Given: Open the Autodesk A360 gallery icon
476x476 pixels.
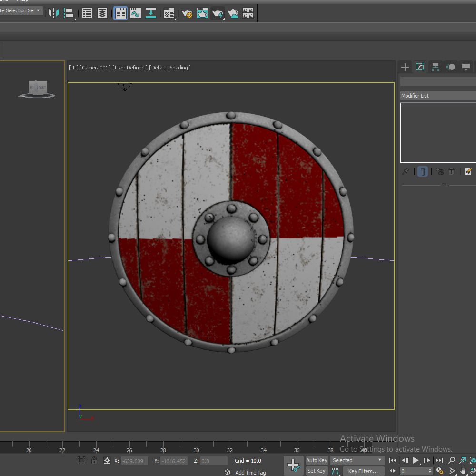Looking at the screenshot, I should (248, 13).
